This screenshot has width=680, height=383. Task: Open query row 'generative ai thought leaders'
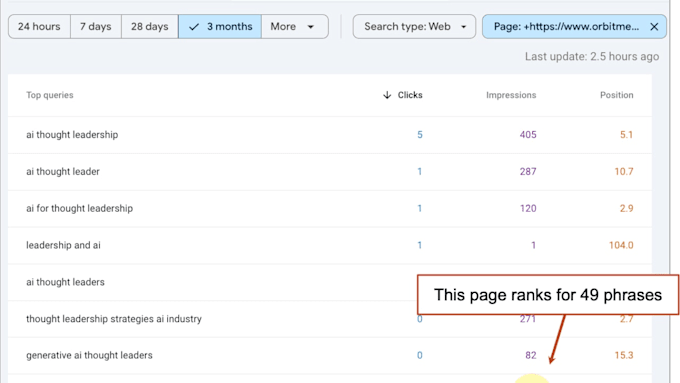330,355
